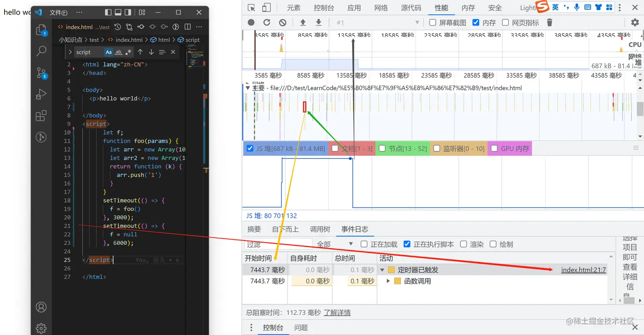Toggle primary sidebar layout icon in title bar
The image size is (644, 335).
coord(108,12)
